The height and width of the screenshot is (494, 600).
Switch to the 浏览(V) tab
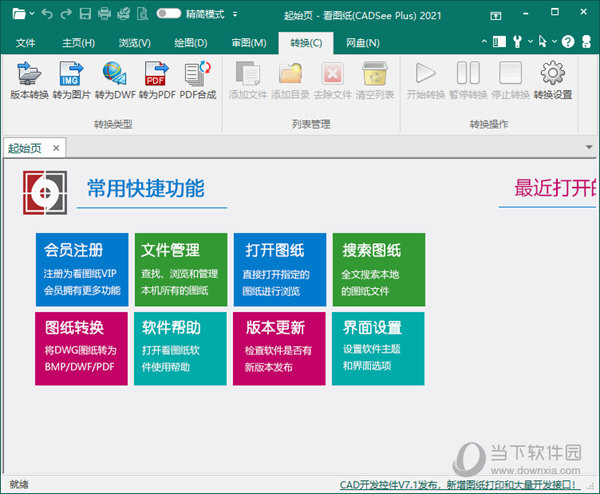[x=134, y=43]
